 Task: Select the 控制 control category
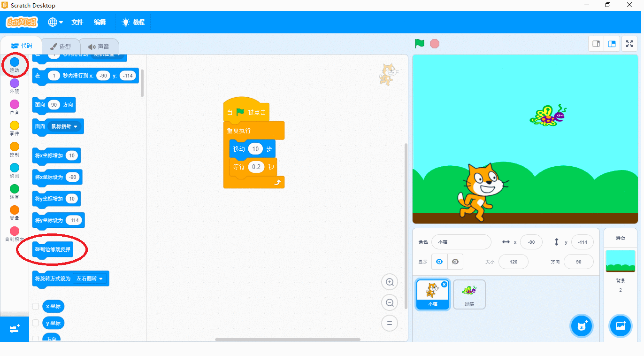(x=15, y=150)
